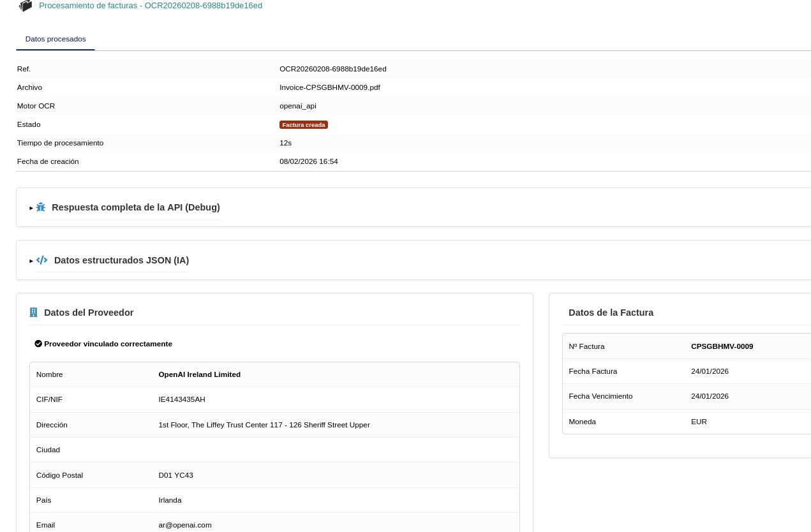The image size is (811, 532).
Task: Open the OpenAI Ireland Limited supplier name
Action: (199, 374)
